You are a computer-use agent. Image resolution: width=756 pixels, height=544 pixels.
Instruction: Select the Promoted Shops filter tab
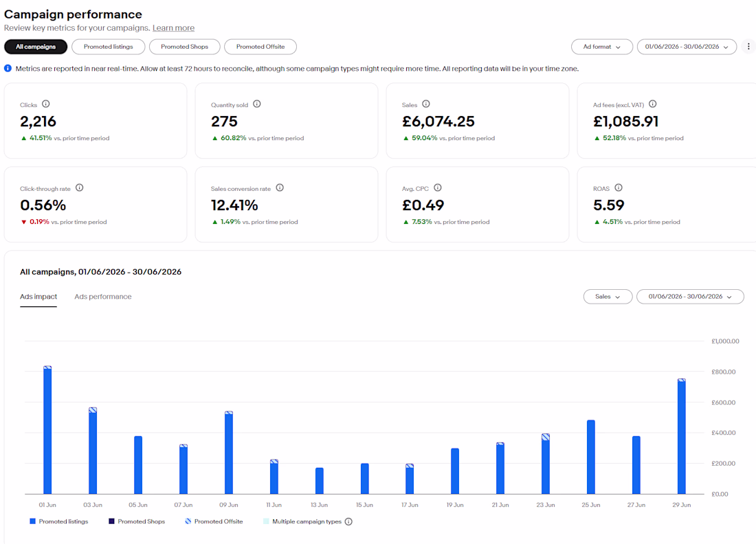[x=185, y=47]
